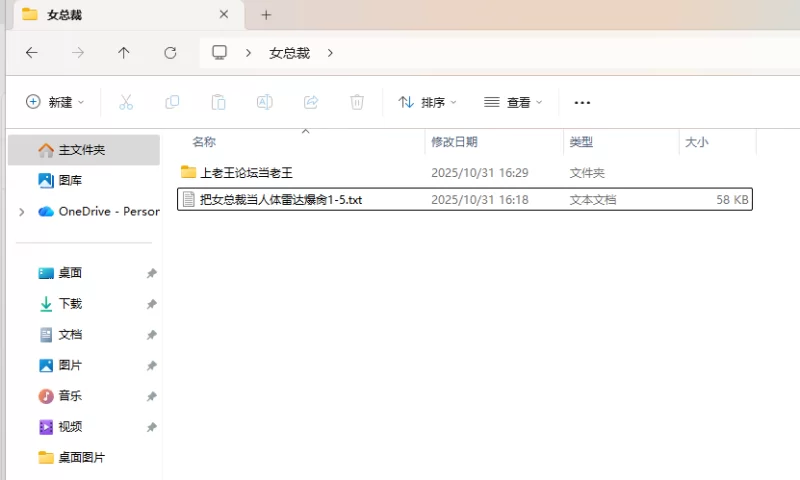Open the 新建 dropdown menu
Image resolution: width=800 pixels, height=480 pixels.
55,102
